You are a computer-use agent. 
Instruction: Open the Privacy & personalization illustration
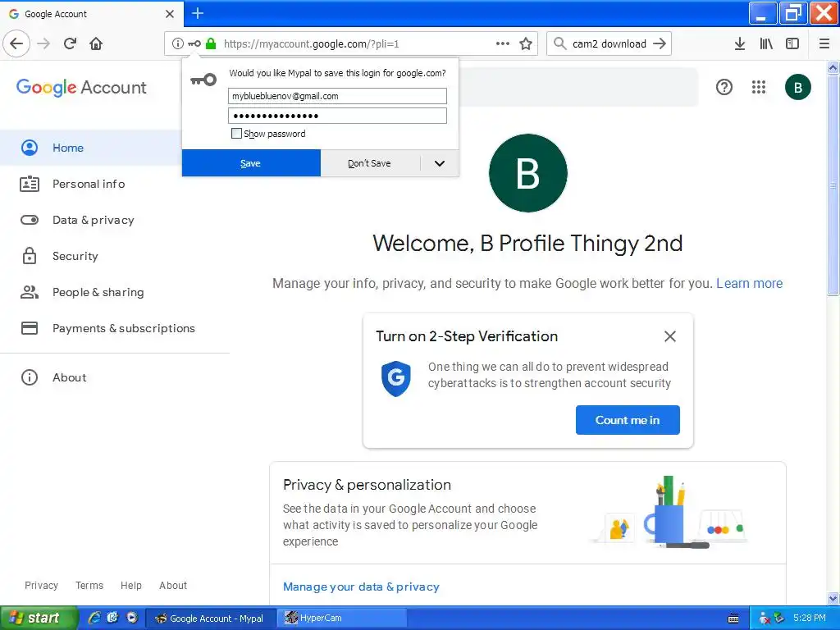669,512
